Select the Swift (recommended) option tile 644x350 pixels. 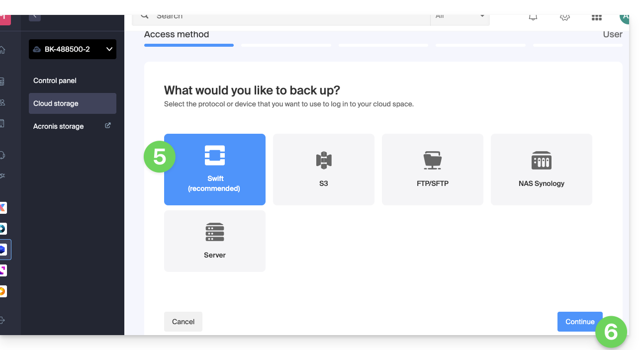214,169
